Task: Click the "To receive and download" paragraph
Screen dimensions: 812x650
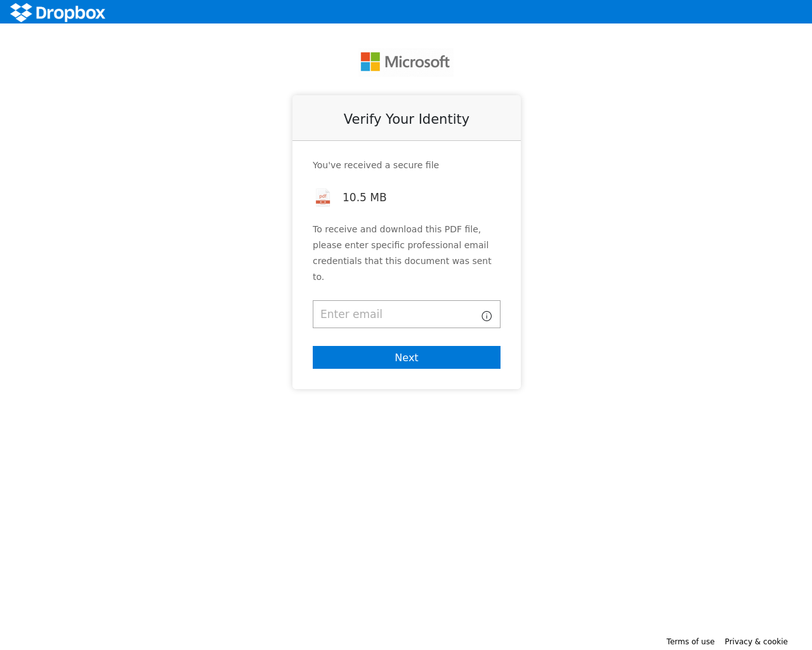Action: [x=402, y=253]
